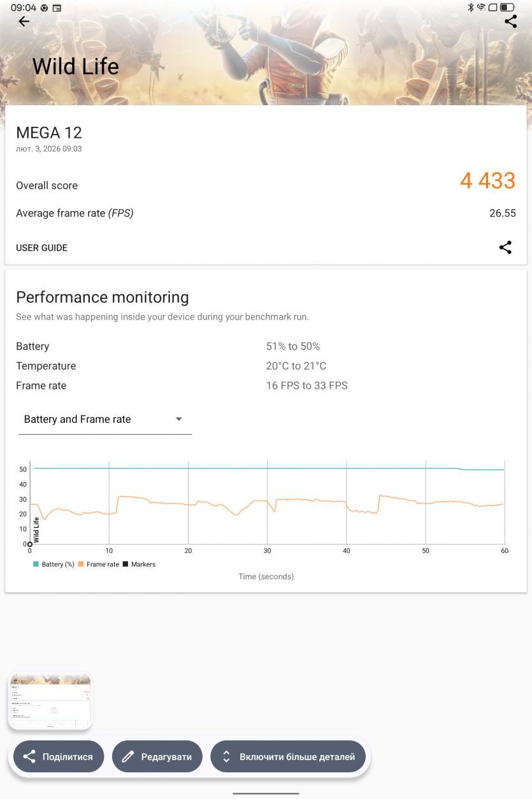The height and width of the screenshot is (799, 532).
Task: Tap share icon beside USER GUIDE
Action: [505, 247]
